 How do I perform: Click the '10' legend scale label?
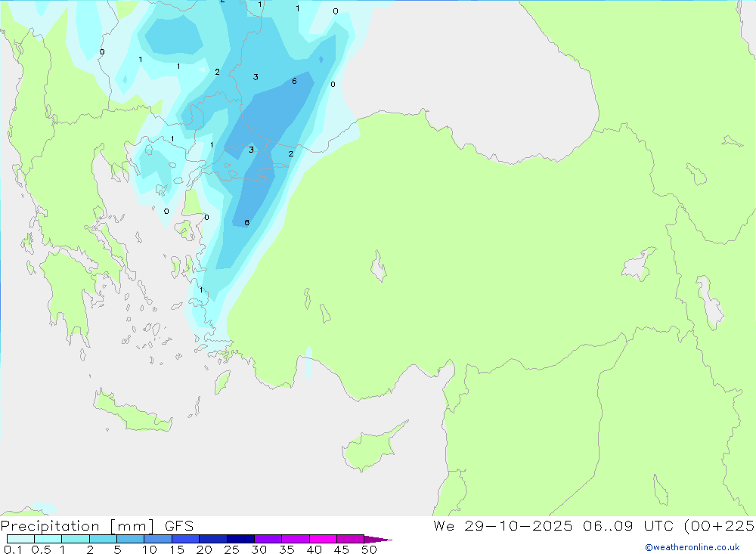point(150,549)
